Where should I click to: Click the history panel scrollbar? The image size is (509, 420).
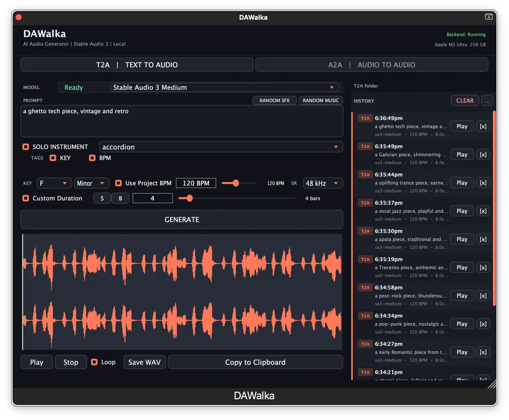click(494, 208)
